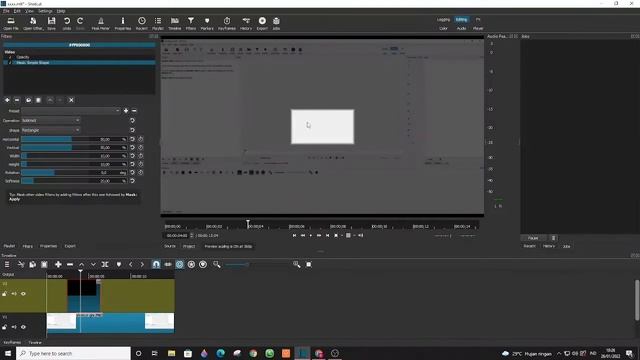Switch to the Logging layout
This screenshot has width=640, height=360.
pos(443,20)
